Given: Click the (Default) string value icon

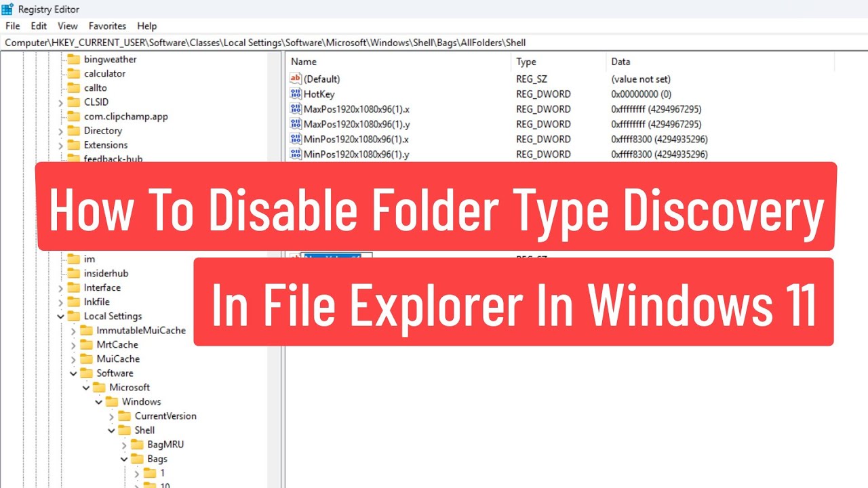Looking at the screenshot, I should point(296,79).
